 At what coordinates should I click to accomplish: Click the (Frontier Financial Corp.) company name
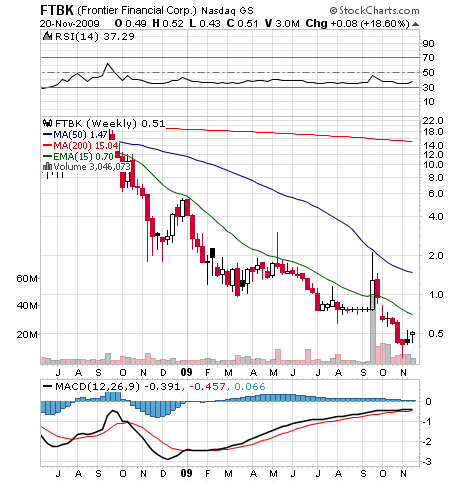[x=137, y=11]
